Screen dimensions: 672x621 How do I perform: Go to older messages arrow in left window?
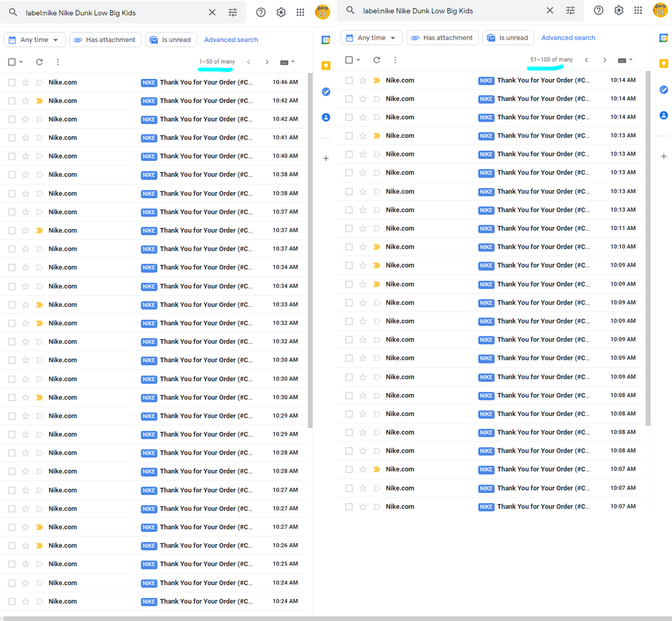point(267,62)
